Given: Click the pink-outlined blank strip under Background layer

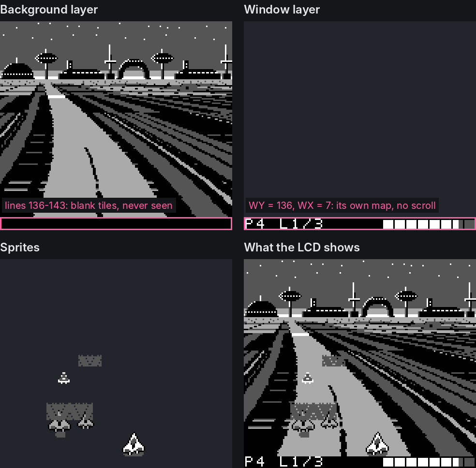Looking at the screenshot, I should (116, 223).
